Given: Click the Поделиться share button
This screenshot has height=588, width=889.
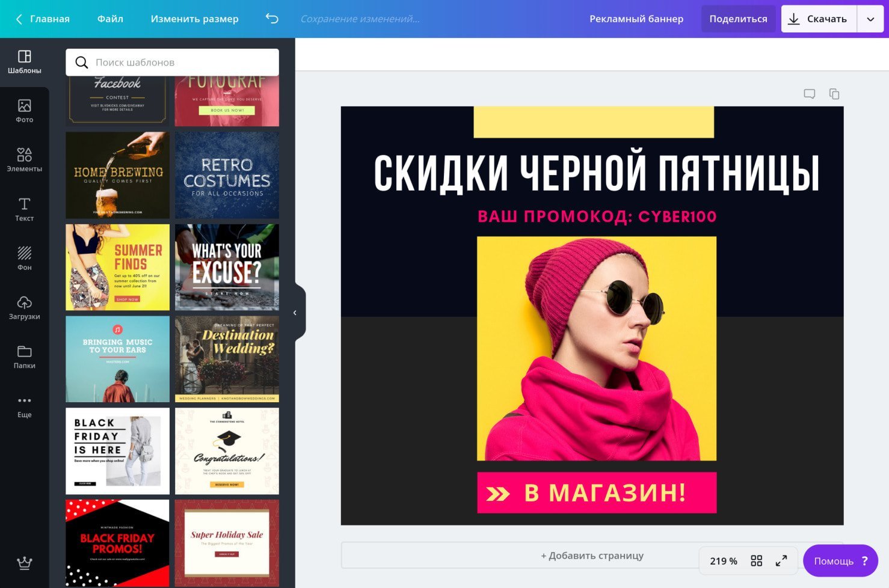Looking at the screenshot, I should tap(739, 19).
